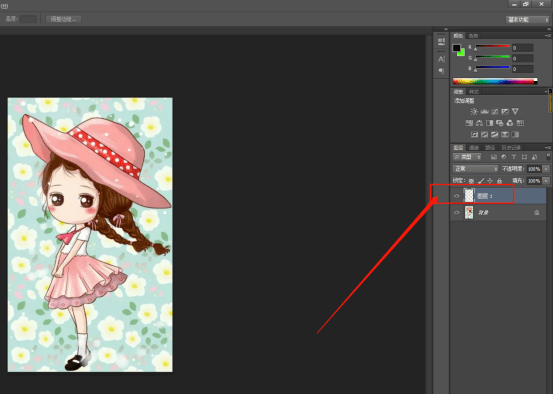Add a Photo Filter adjustment
This screenshot has width=554, height=395.
(500, 123)
